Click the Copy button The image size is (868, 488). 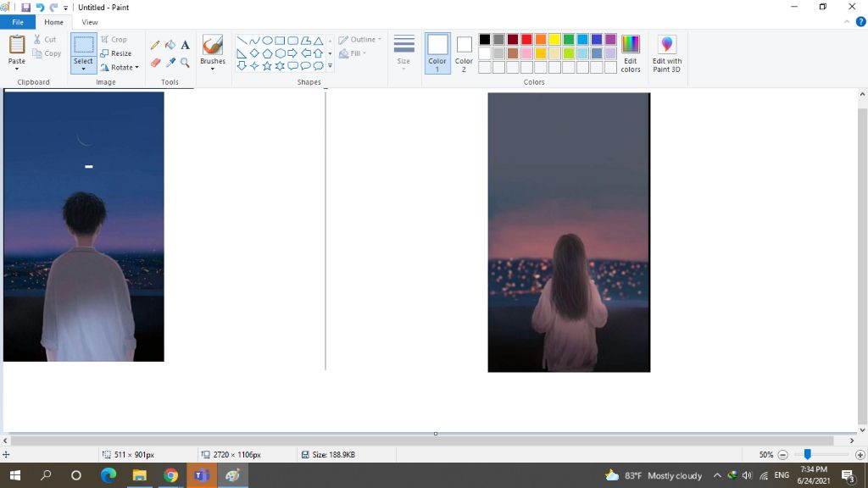click(47, 53)
